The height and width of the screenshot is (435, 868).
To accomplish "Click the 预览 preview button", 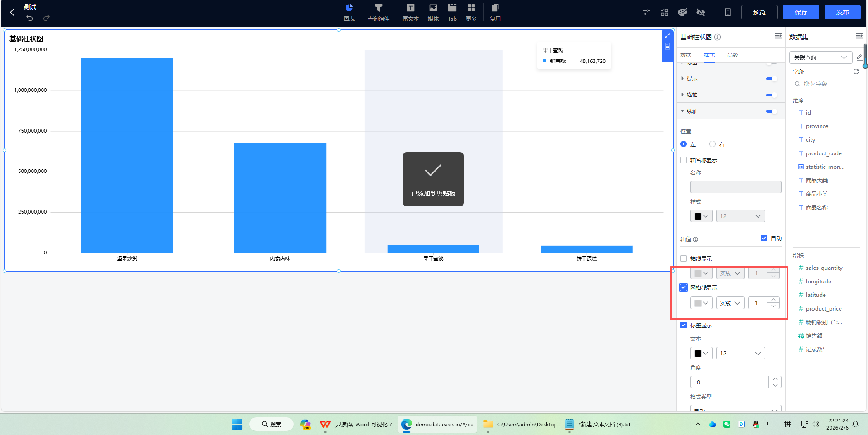I will [759, 12].
